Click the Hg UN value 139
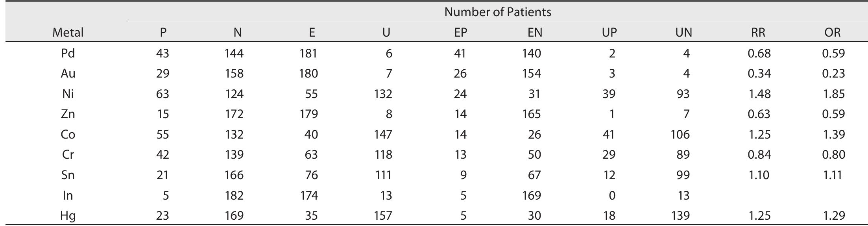This screenshot has height=226, width=868. [680, 216]
